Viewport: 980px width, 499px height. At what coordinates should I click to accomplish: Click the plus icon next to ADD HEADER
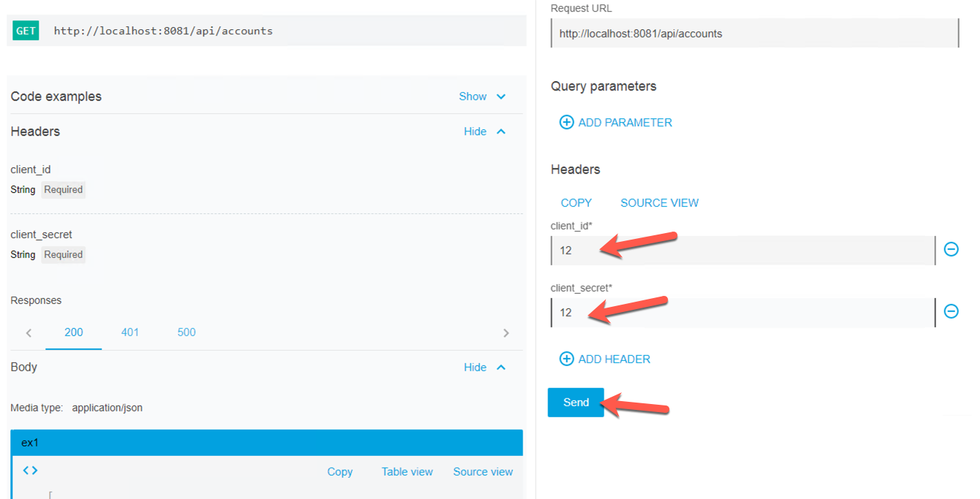(x=566, y=359)
